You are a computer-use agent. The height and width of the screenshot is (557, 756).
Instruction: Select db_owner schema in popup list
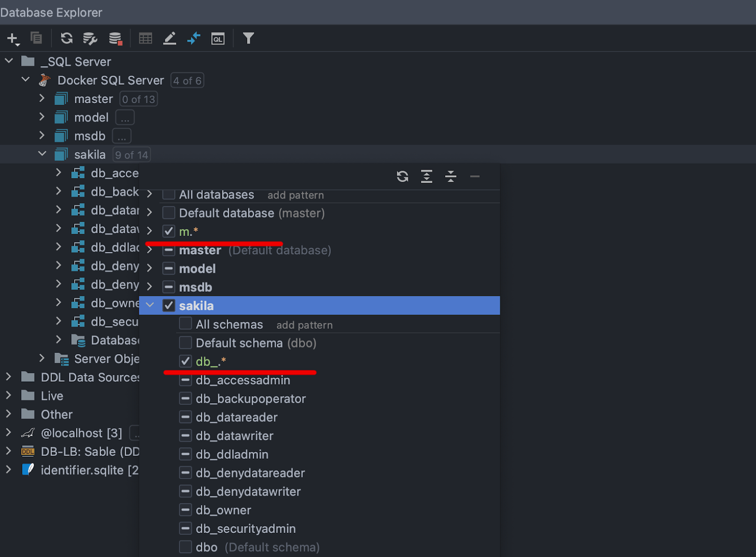[223, 510]
